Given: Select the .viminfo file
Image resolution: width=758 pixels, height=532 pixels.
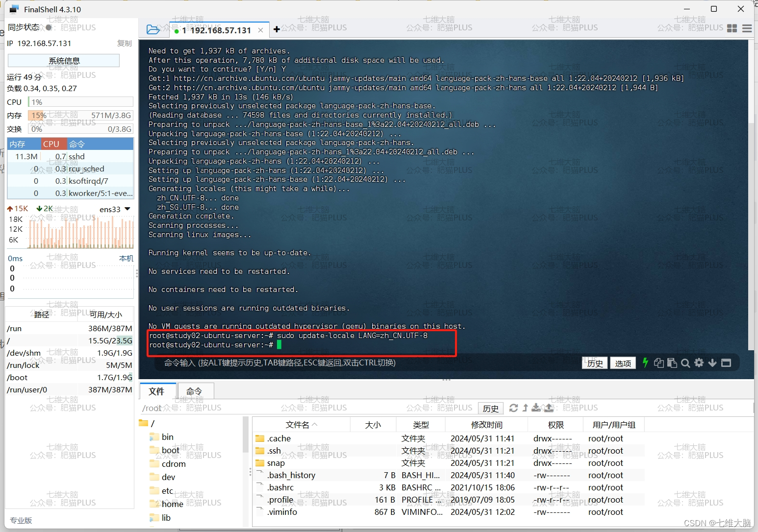Looking at the screenshot, I should tap(449, 512).
